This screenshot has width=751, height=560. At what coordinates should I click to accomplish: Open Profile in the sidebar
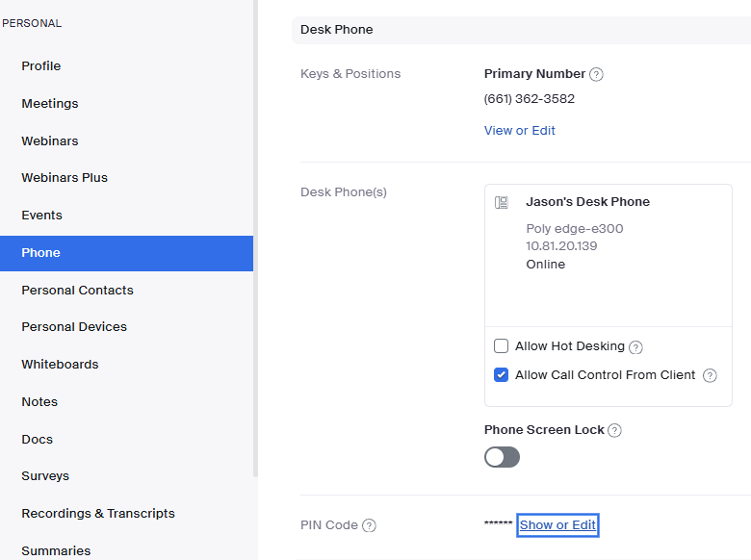(41, 66)
